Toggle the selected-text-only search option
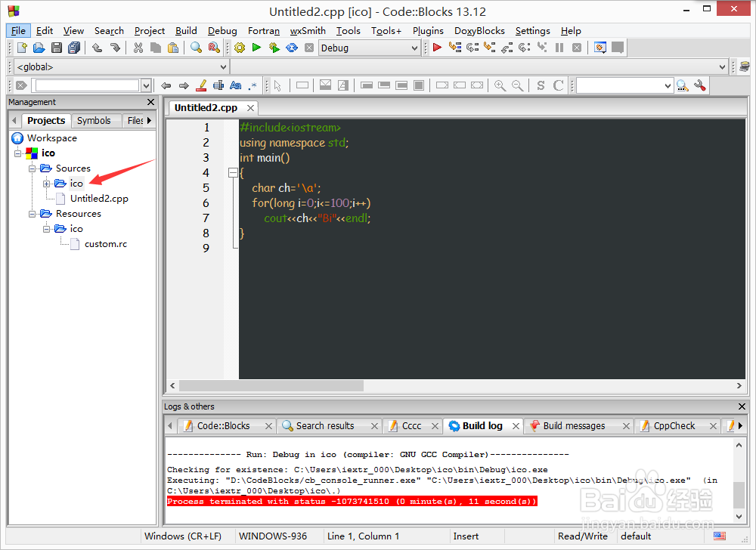The width and height of the screenshot is (756, 550). point(218,85)
